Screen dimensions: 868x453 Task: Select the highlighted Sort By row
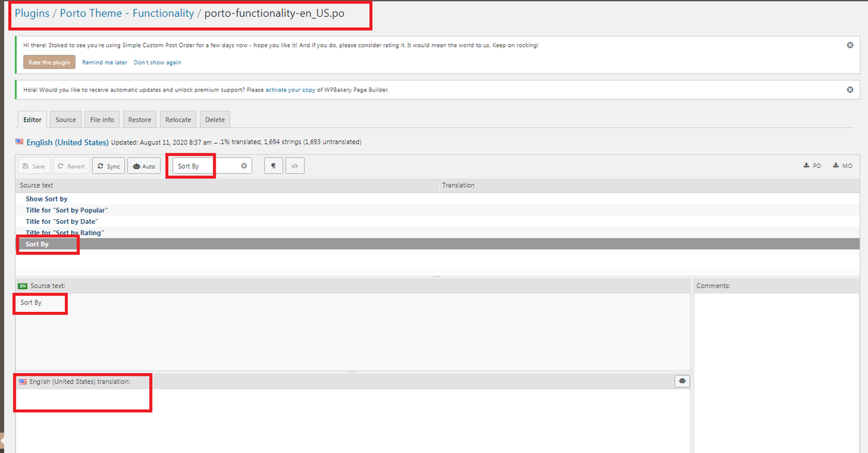(x=437, y=244)
